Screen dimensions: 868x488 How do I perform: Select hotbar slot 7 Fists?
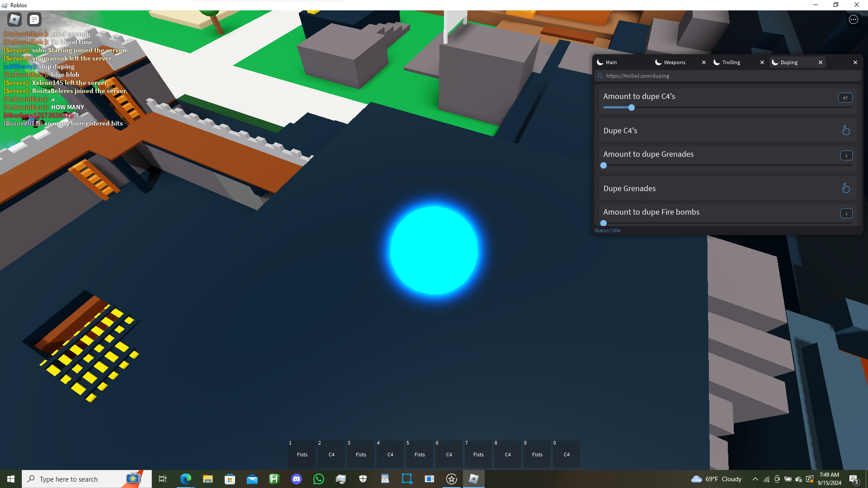pos(478,454)
